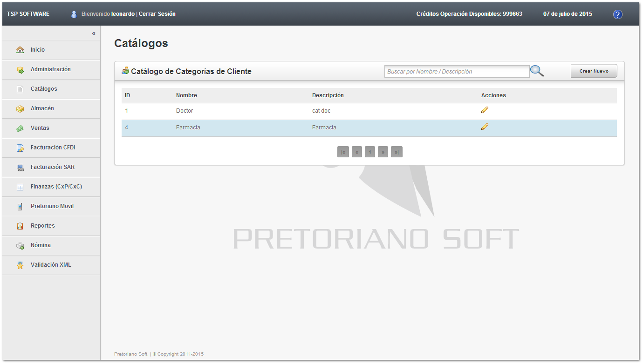643x364 pixels.
Task: Go to next page of results
Action: coord(383,152)
